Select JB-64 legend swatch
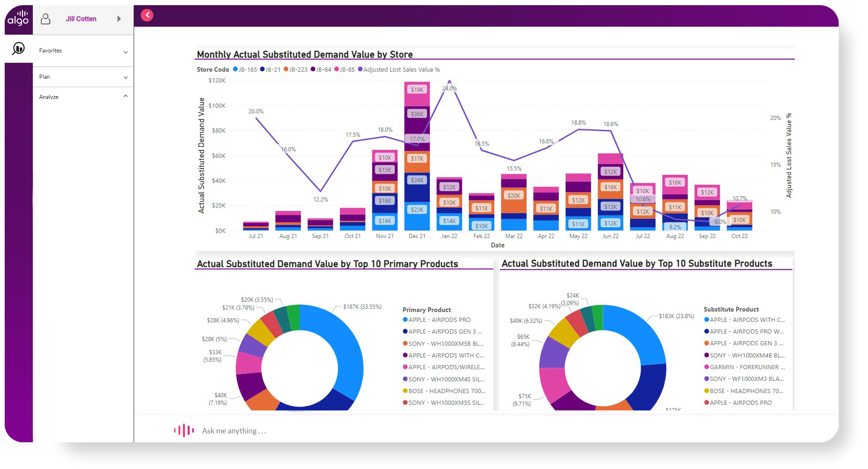This screenshot has width=868, height=469. [313, 69]
